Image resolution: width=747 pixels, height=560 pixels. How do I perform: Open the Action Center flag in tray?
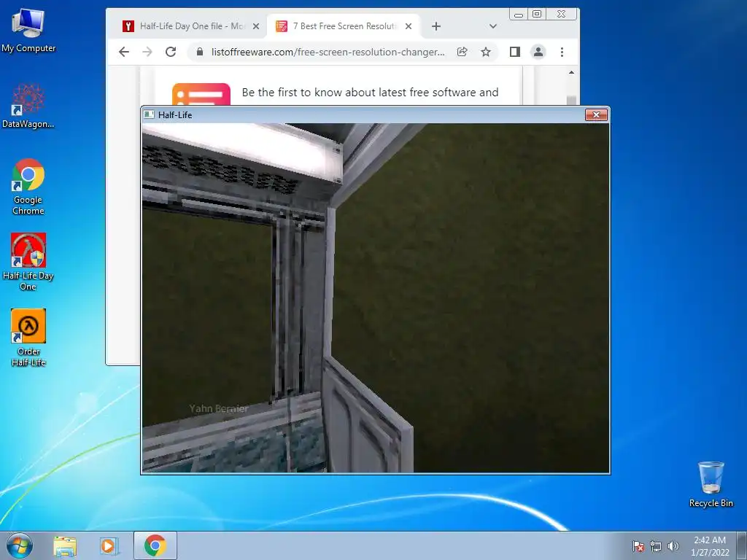pyautogui.click(x=638, y=546)
